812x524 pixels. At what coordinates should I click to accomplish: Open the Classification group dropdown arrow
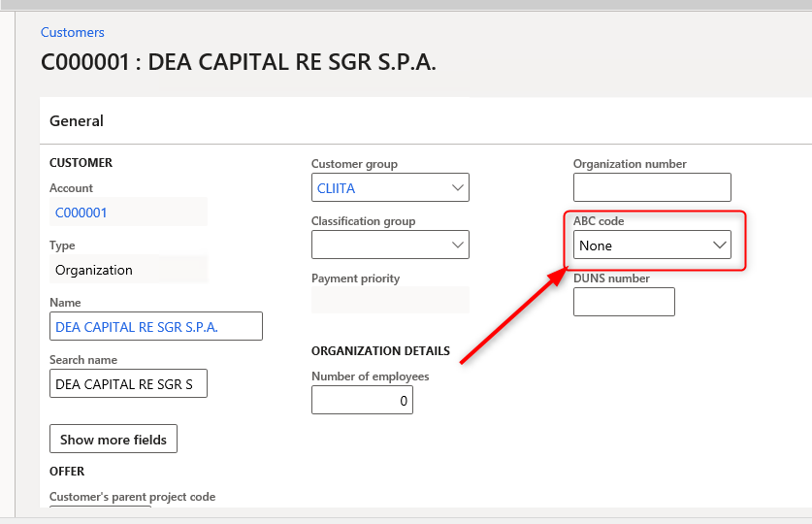(458, 246)
